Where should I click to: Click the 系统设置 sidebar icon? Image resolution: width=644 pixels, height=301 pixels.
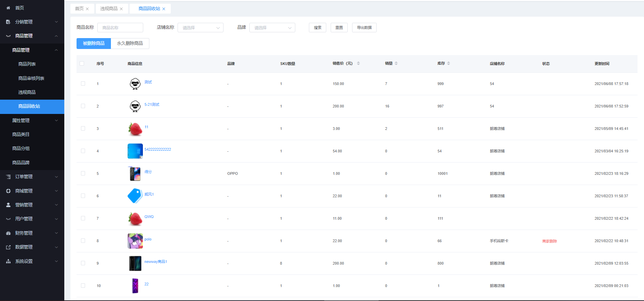pyautogui.click(x=8, y=261)
